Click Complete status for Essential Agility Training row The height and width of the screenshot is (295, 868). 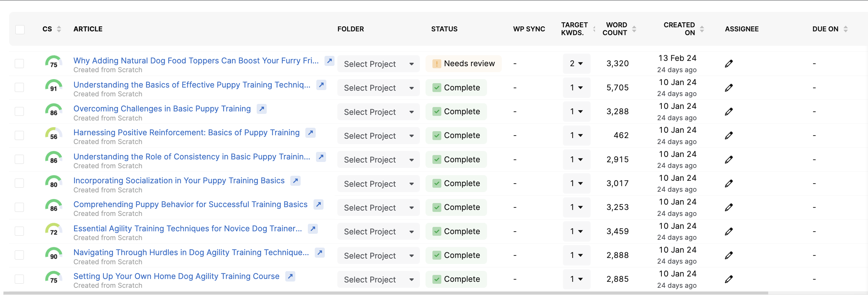click(x=456, y=231)
